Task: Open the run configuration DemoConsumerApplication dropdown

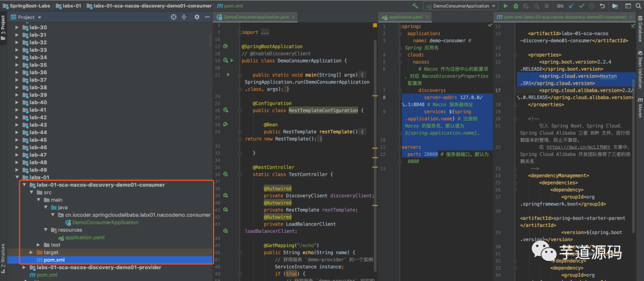Action: click(460, 6)
